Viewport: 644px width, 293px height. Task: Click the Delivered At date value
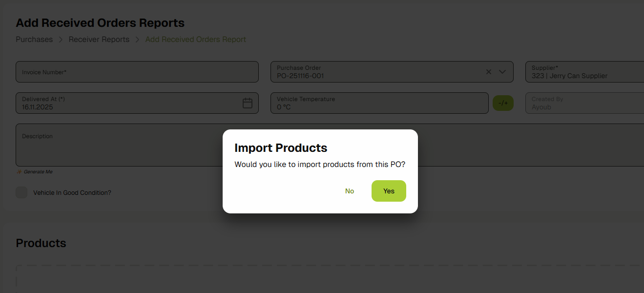(x=38, y=107)
